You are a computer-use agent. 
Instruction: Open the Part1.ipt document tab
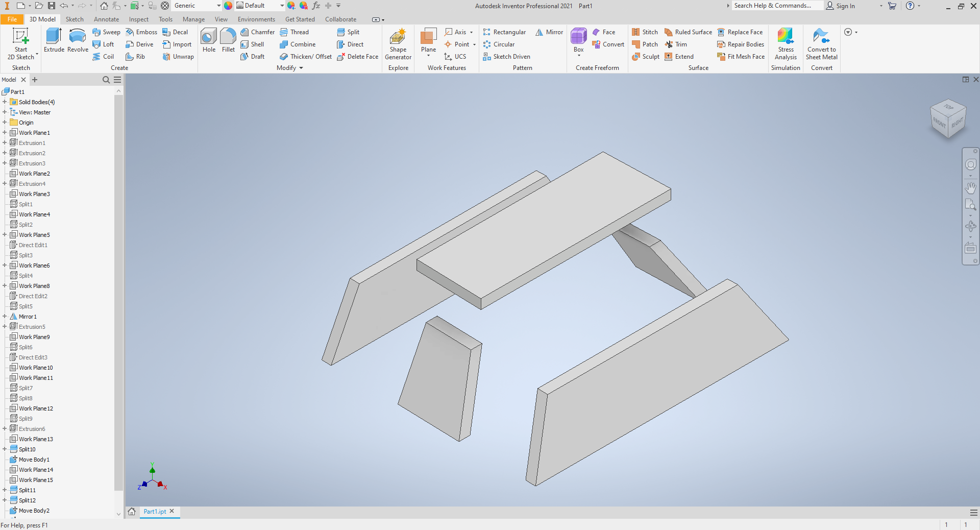(155, 512)
